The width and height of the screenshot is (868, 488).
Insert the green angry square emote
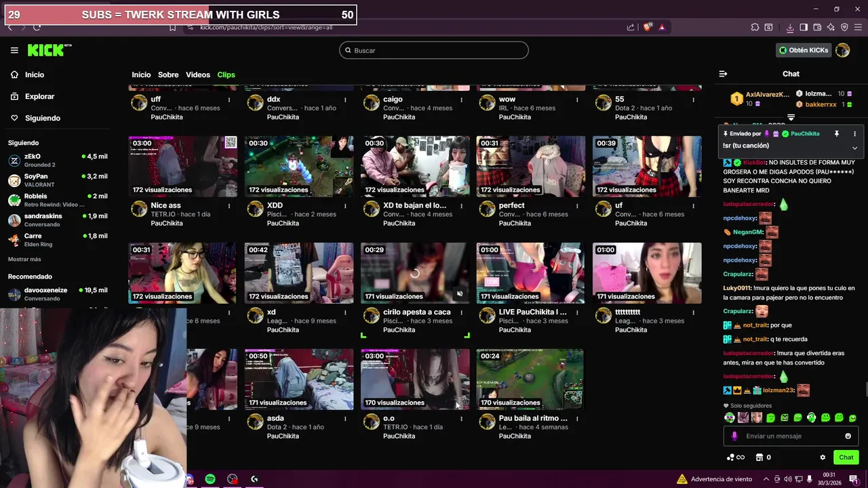[785, 418]
